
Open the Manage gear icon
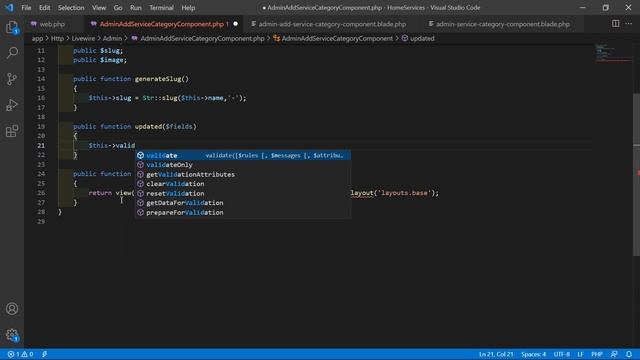pos(12,335)
